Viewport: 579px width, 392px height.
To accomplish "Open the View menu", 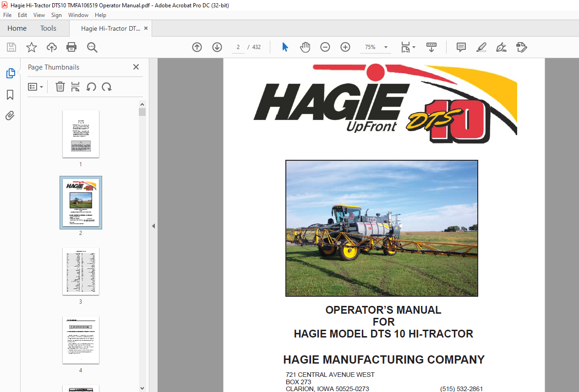I will [x=39, y=15].
